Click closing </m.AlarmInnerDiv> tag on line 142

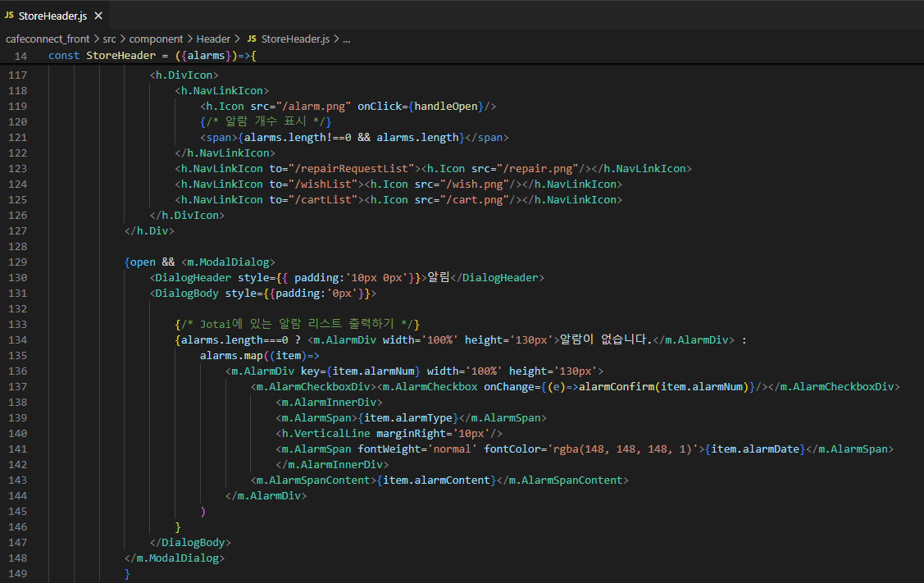pyautogui.click(x=332, y=464)
